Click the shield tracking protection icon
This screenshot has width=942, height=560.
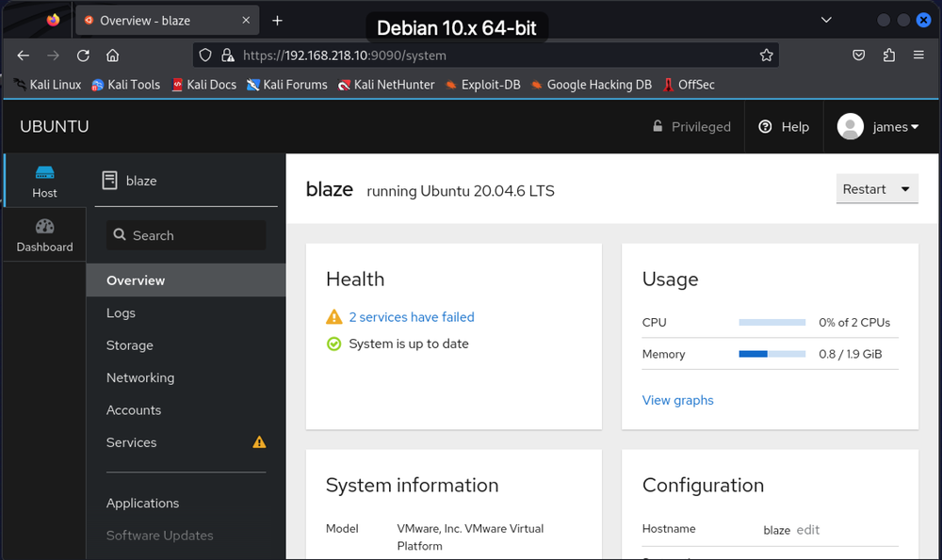tap(205, 56)
